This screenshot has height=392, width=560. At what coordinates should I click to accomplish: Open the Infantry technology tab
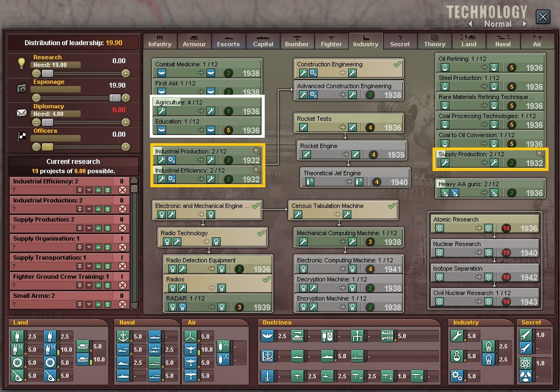click(x=160, y=41)
